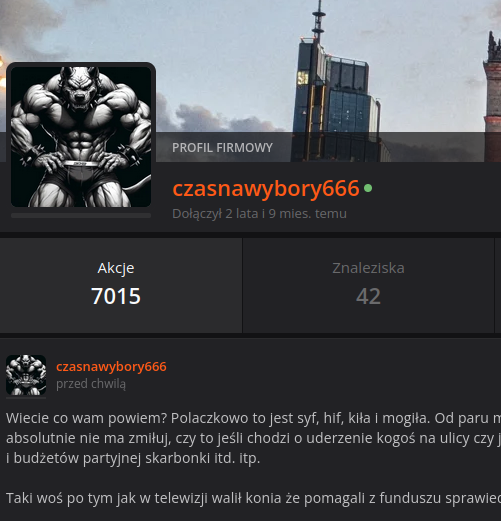Click the PROFIL FIRMOWY badge label

point(222,148)
